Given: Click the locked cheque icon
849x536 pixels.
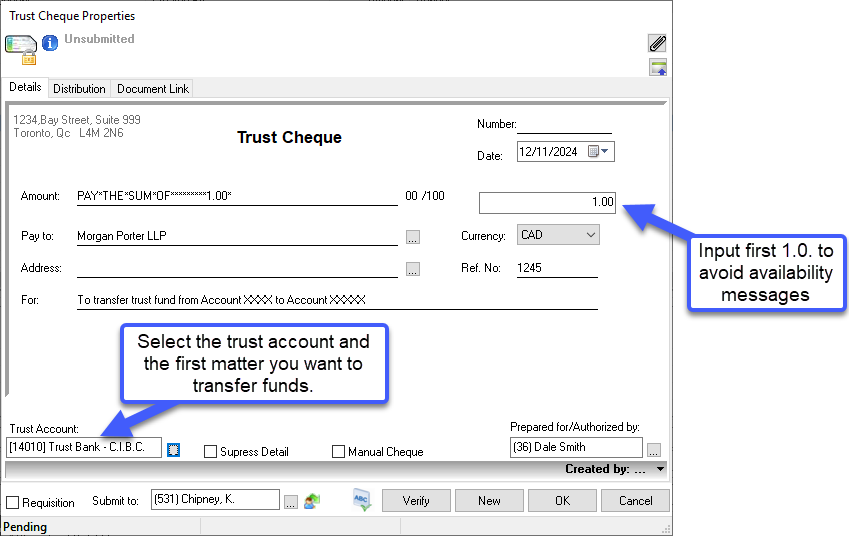Looking at the screenshot, I should click(21, 50).
